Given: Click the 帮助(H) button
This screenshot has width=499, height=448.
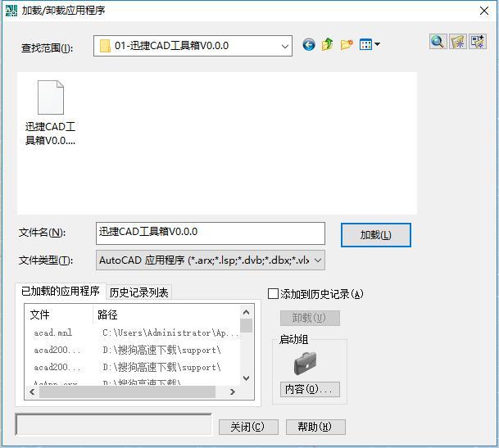Looking at the screenshot, I should (315, 427).
